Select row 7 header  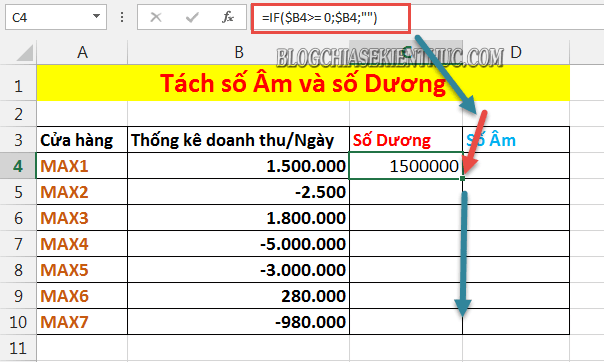tap(18, 244)
